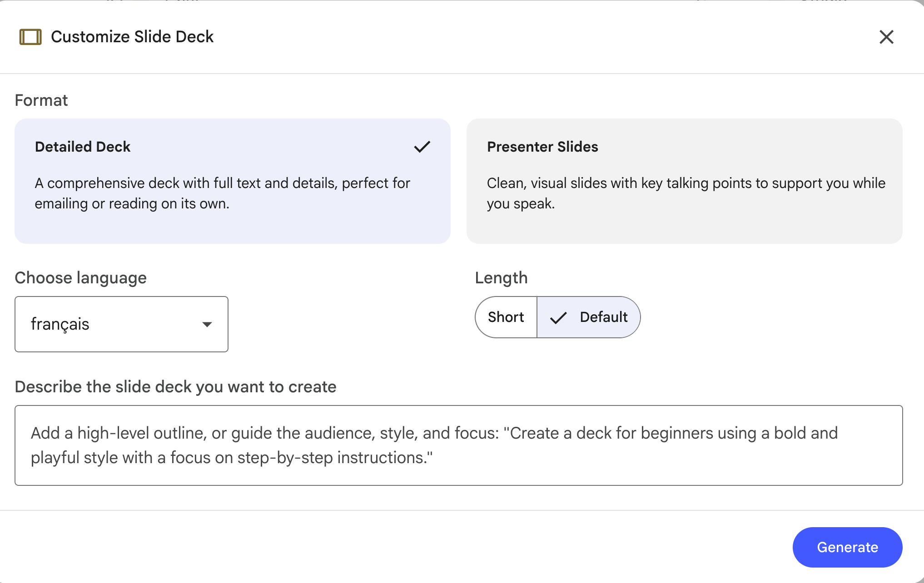The image size is (924, 583).
Task: Set length to Default
Action: pyautogui.click(x=603, y=317)
